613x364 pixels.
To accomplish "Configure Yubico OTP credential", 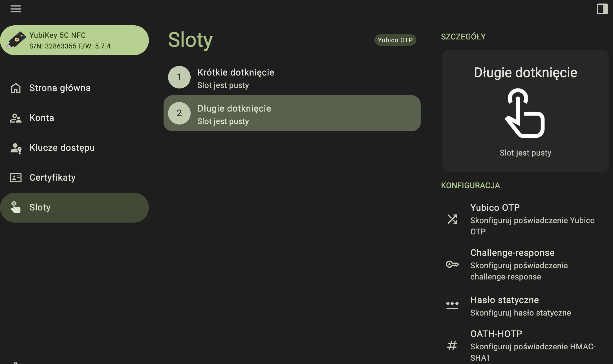I will point(525,219).
